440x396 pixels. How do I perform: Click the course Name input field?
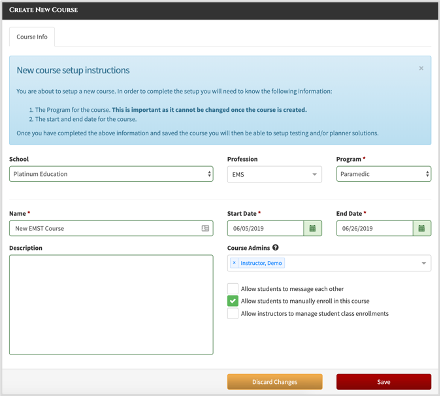click(111, 228)
